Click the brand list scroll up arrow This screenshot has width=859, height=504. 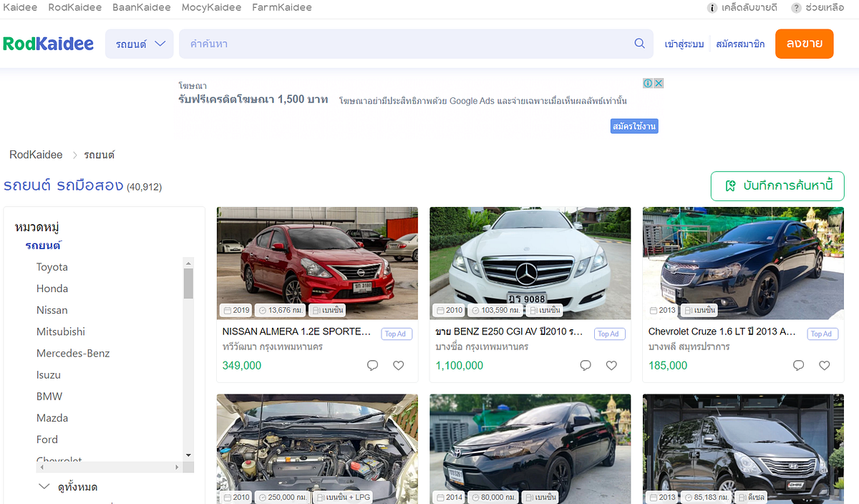click(188, 262)
